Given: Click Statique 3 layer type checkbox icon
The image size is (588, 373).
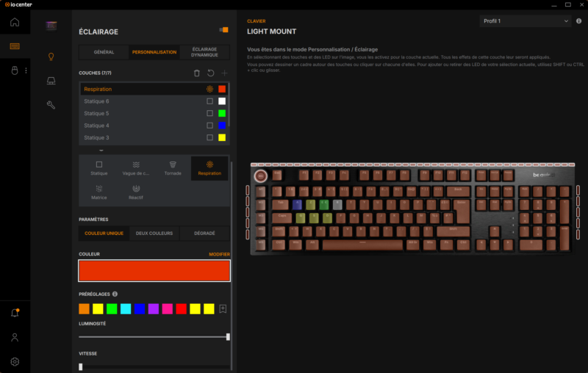Looking at the screenshot, I should coord(209,137).
